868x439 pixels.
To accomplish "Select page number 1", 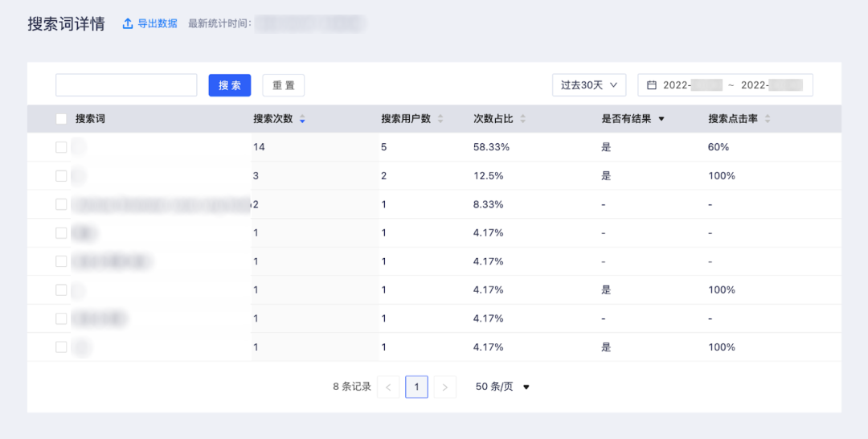I will click(416, 387).
